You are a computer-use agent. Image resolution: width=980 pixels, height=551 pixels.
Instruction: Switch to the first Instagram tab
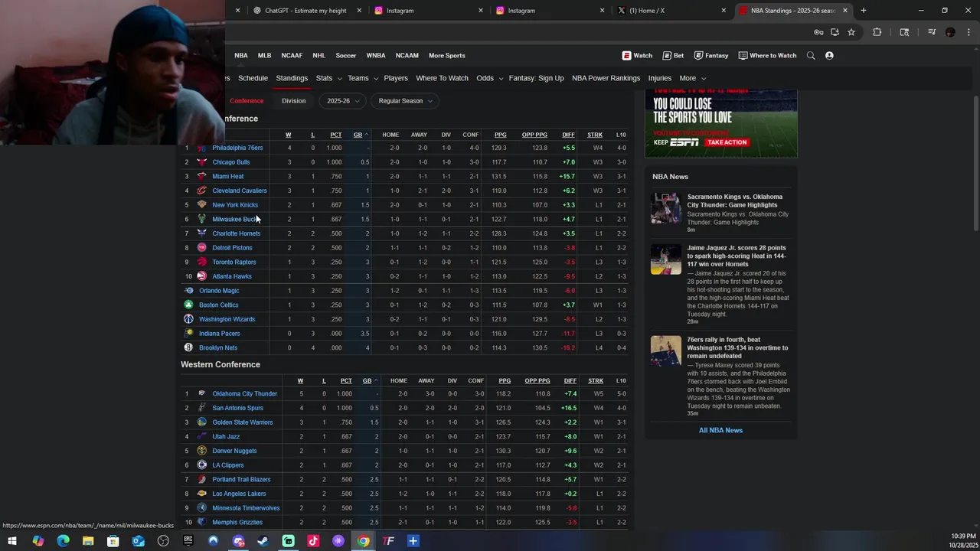point(426,11)
